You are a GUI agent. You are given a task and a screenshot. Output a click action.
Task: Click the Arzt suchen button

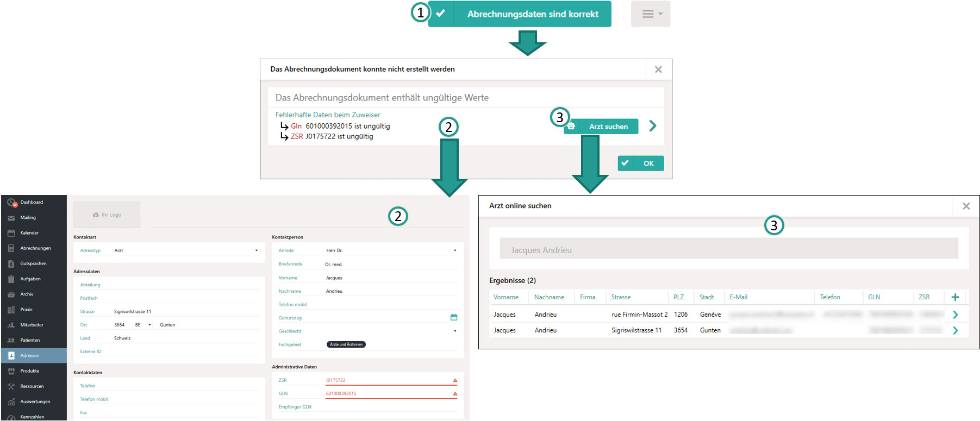(601, 127)
